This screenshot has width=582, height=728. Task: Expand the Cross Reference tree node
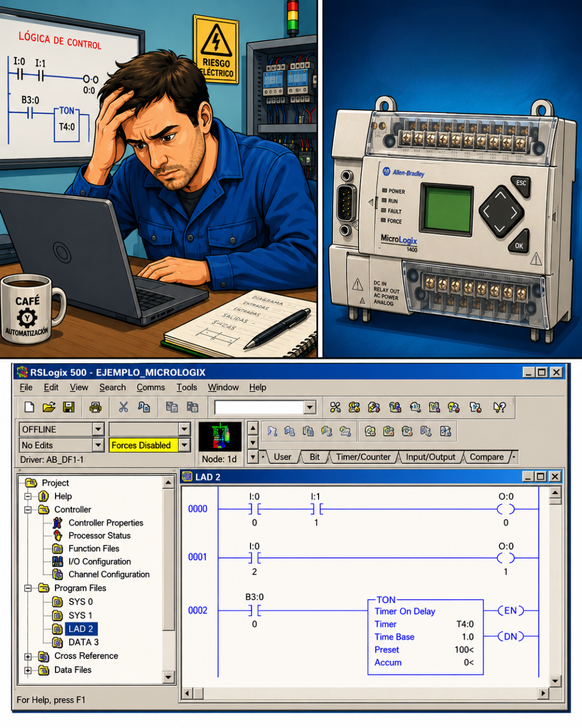[x=28, y=656]
